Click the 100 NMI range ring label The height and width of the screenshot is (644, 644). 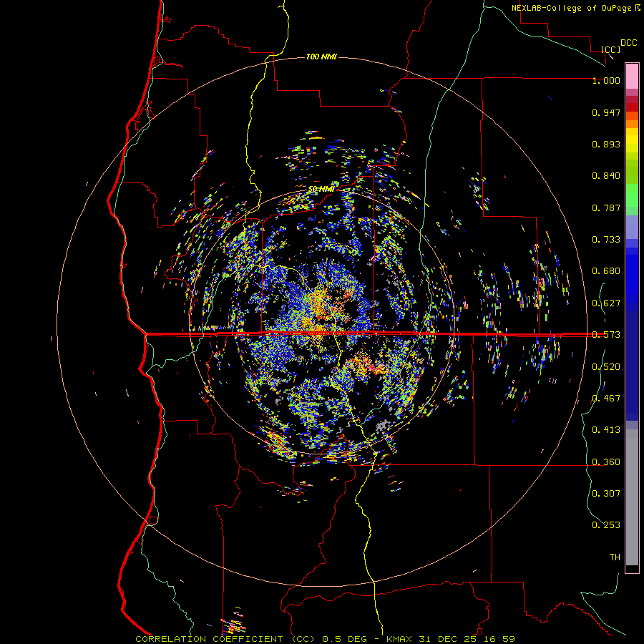click(x=321, y=57)
